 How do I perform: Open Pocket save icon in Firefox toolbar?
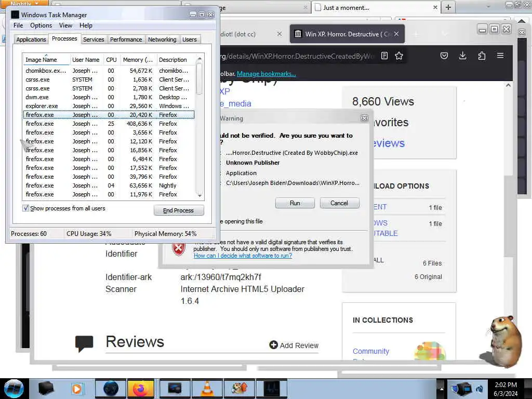pos(444,56)
